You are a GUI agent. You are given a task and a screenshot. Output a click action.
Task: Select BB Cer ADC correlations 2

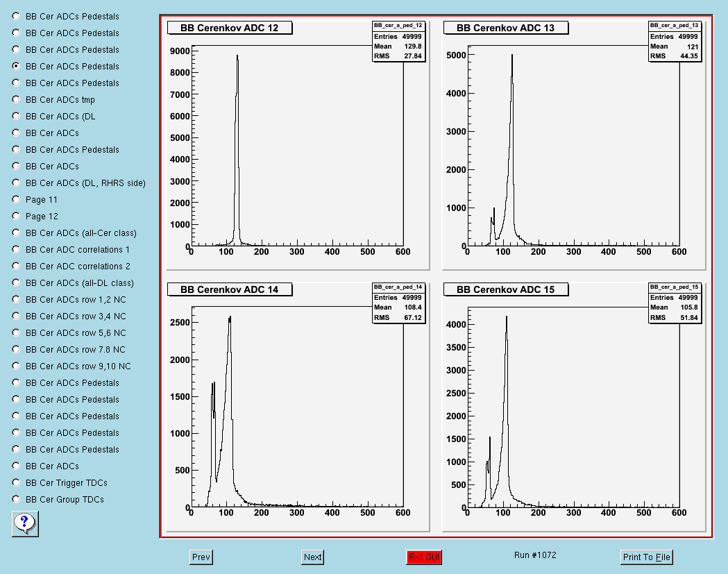click(x=16, y=266)
